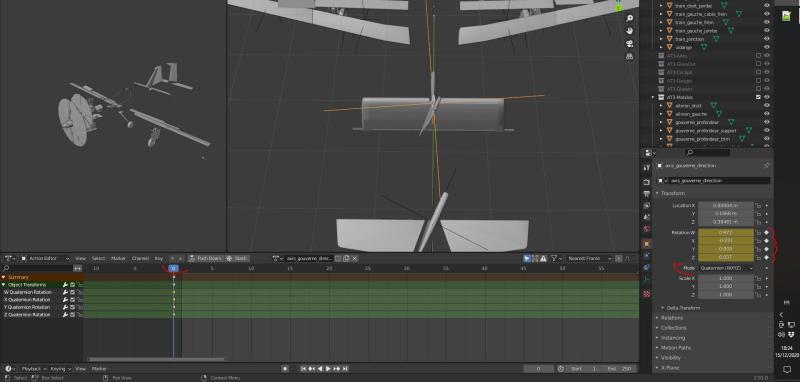Collapse the Summary channel in Action Editor
The width and height of the screenshot is (800, 382).
4,277
